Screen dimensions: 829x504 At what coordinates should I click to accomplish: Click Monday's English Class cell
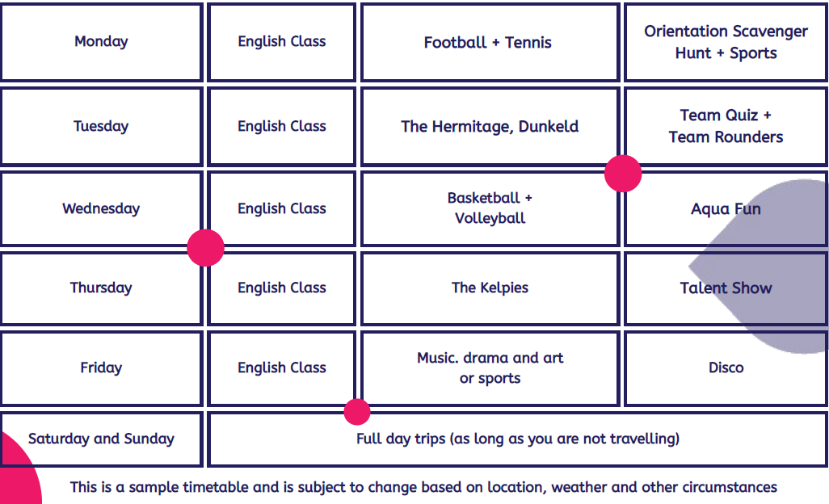(x=281, y=42)
